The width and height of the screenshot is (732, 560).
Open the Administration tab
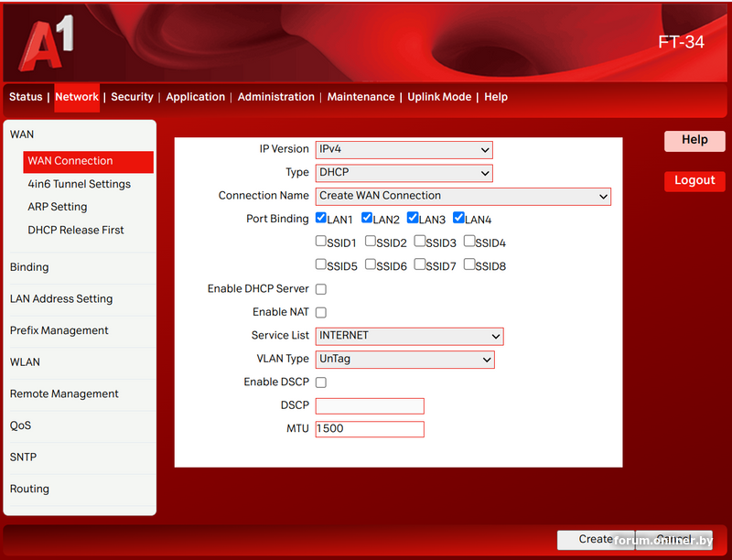(275, 97)
